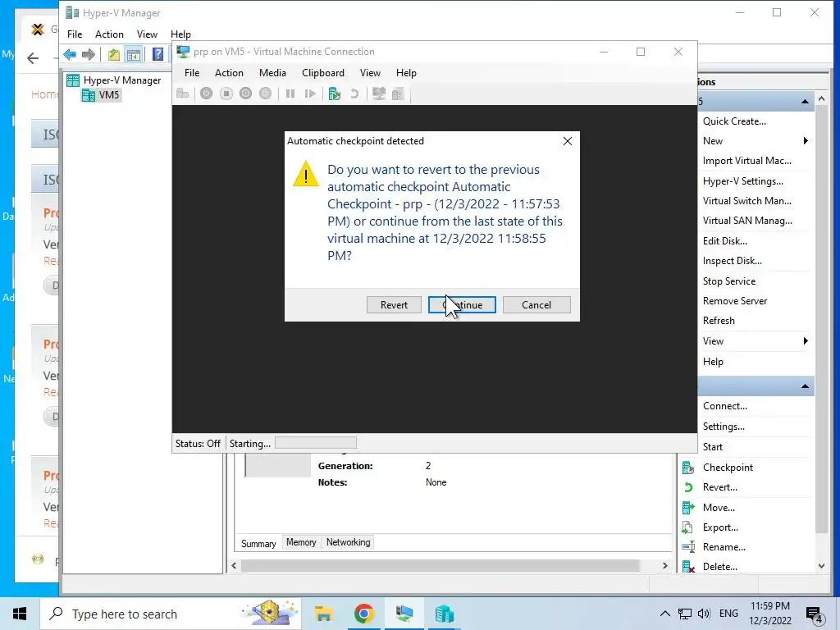Click the horizontal scrollbar left arrow
Screen dimensions: 840x630
point(234,566)
